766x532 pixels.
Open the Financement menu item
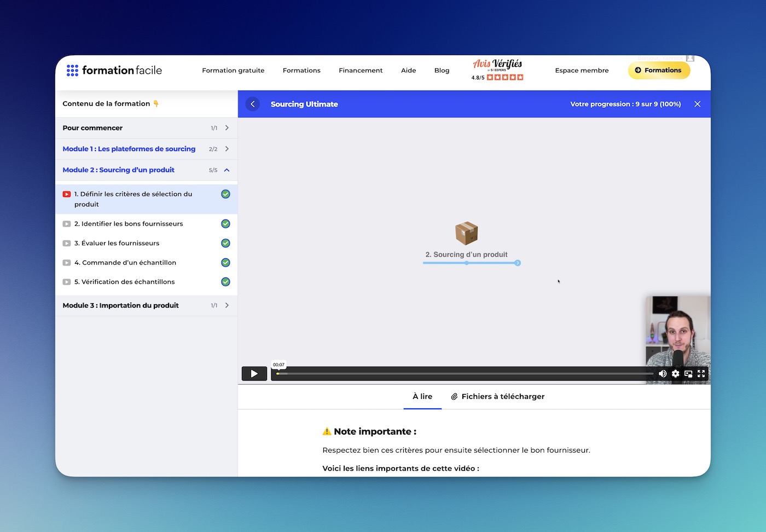(361, 71)
